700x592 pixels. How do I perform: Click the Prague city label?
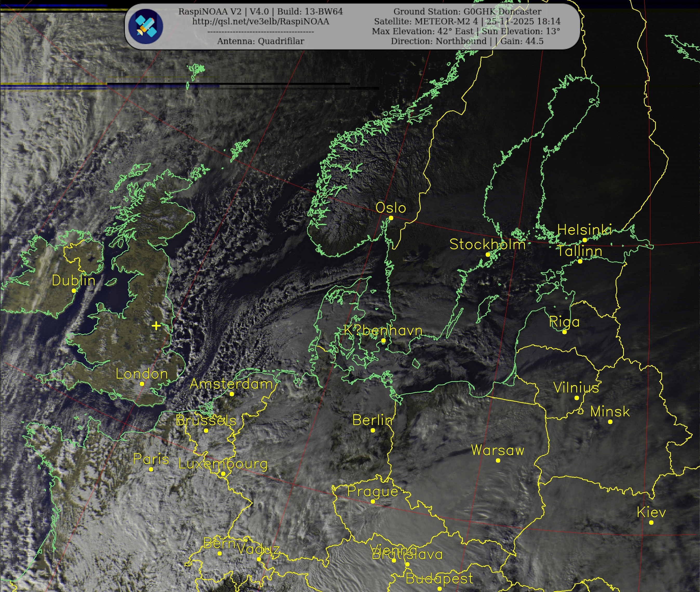pyautogui.click(x=372, y=491)
